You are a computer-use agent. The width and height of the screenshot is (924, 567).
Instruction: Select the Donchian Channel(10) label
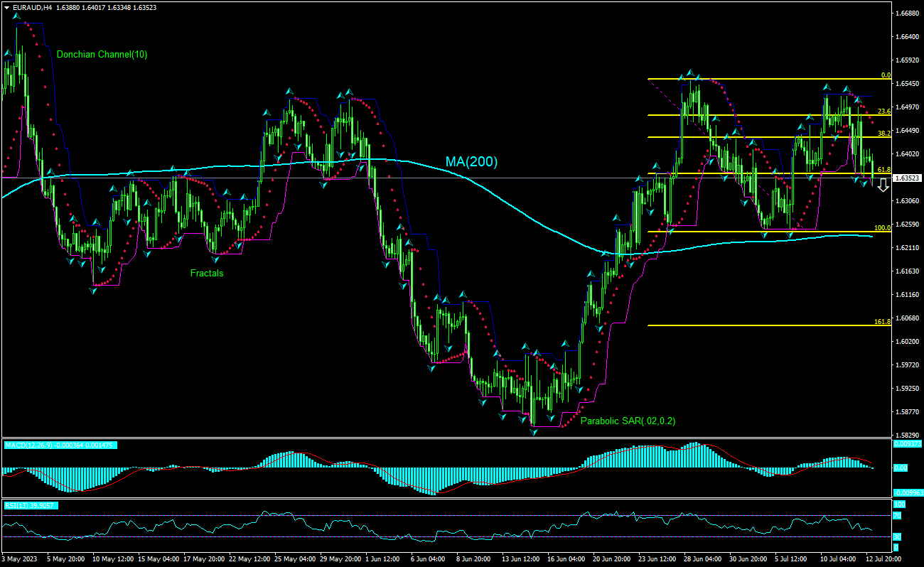pyautogui.click(x=102, y=54)
